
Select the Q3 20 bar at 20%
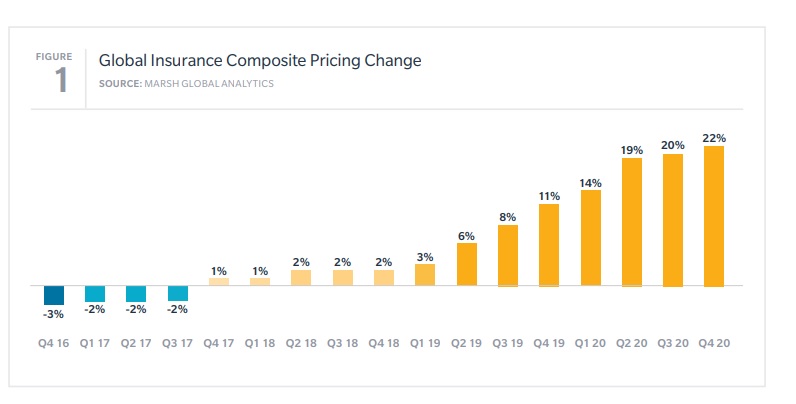pos(672,220)
